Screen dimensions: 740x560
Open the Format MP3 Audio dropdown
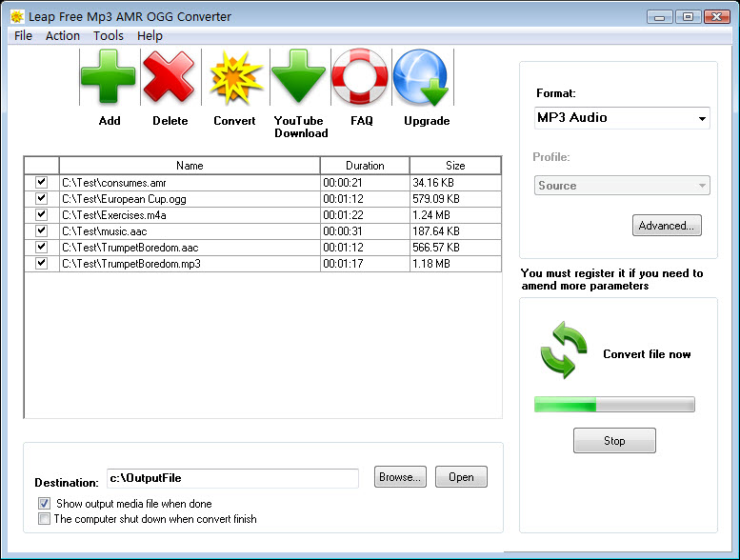click(622, 118)
